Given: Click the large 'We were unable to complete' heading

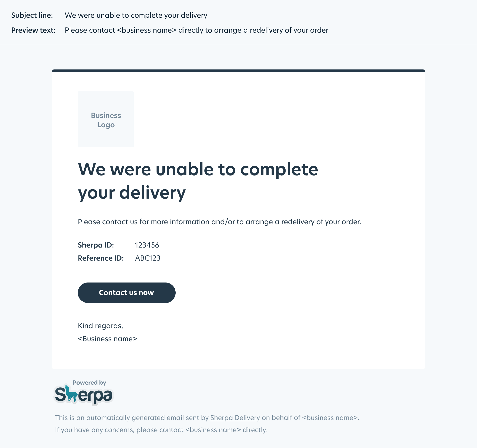Looking at the screenshot, I should pos(198,181).
